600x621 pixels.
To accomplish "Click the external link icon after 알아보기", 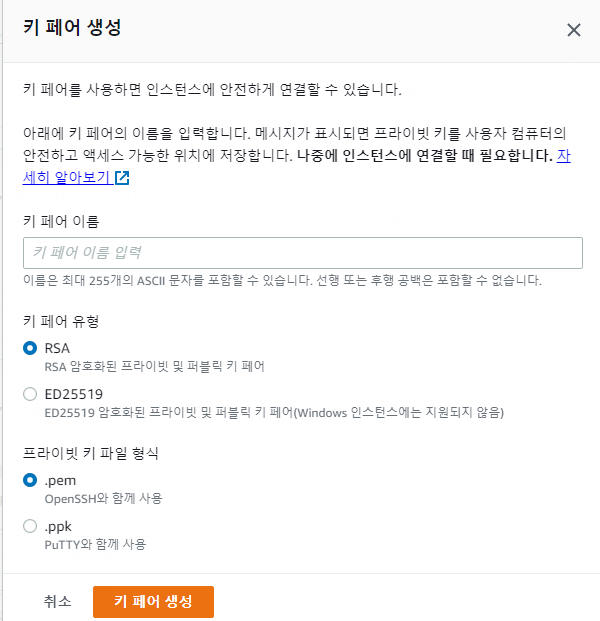I will [122, 178].
